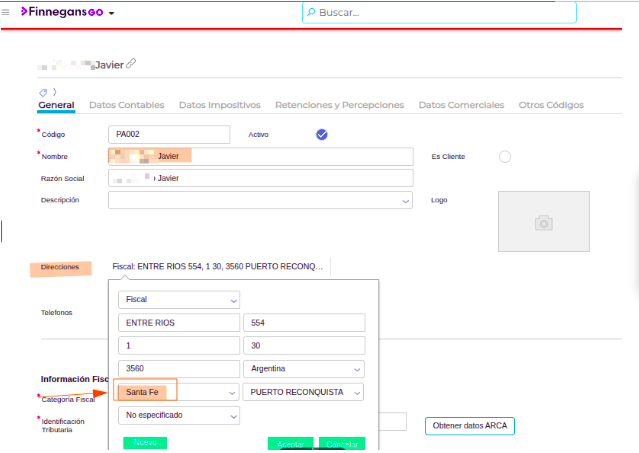Click the Finnegans GO logo

point(60,12)
